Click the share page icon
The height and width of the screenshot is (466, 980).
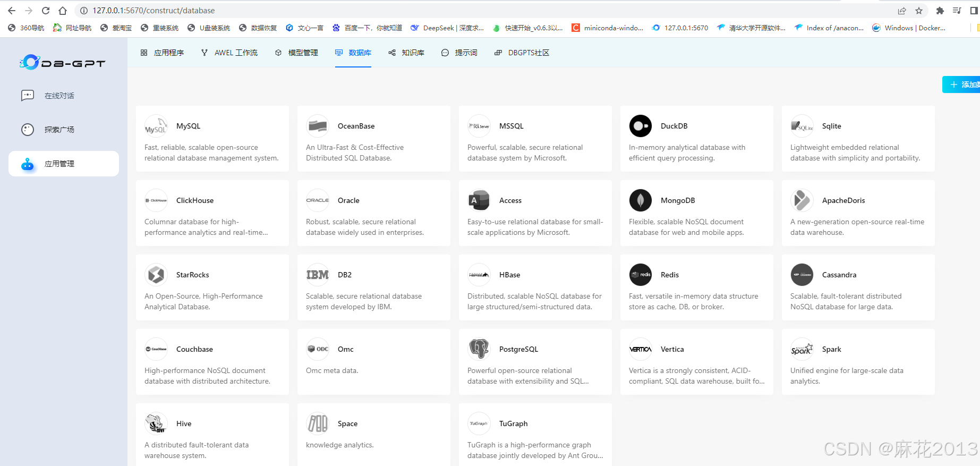(x=902, y=11)
